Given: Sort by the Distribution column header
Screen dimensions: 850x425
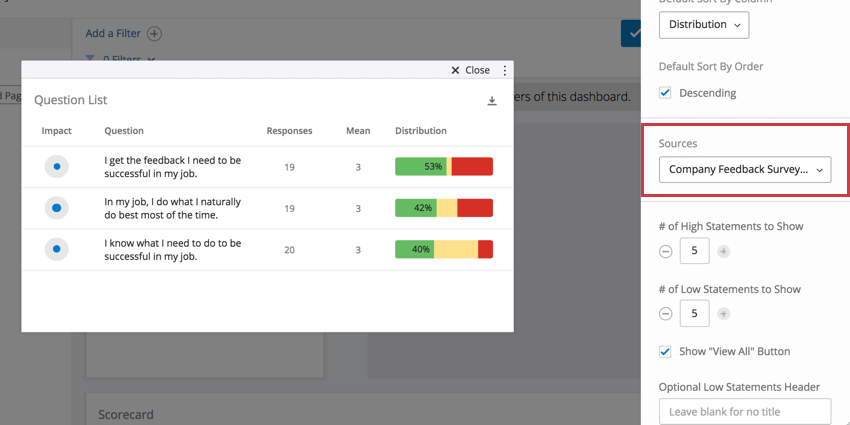Looking at the screenshot, I should (x=421, y=131).
